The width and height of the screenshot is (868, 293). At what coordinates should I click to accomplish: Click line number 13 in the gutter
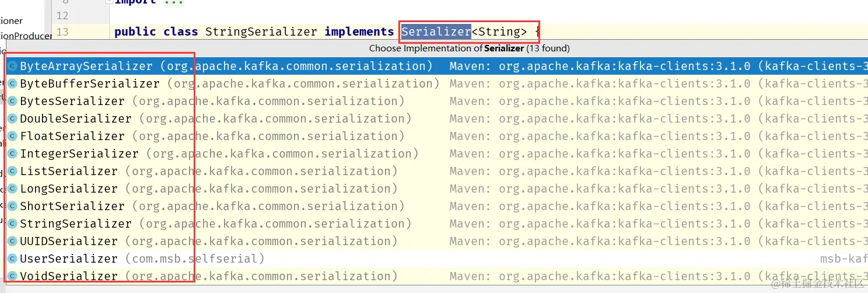click(62, 32)
